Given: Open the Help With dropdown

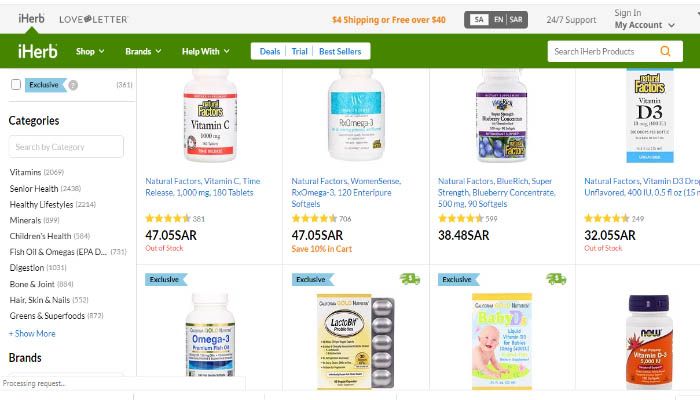Looking at the screenshot, I should tap(205, 51).
